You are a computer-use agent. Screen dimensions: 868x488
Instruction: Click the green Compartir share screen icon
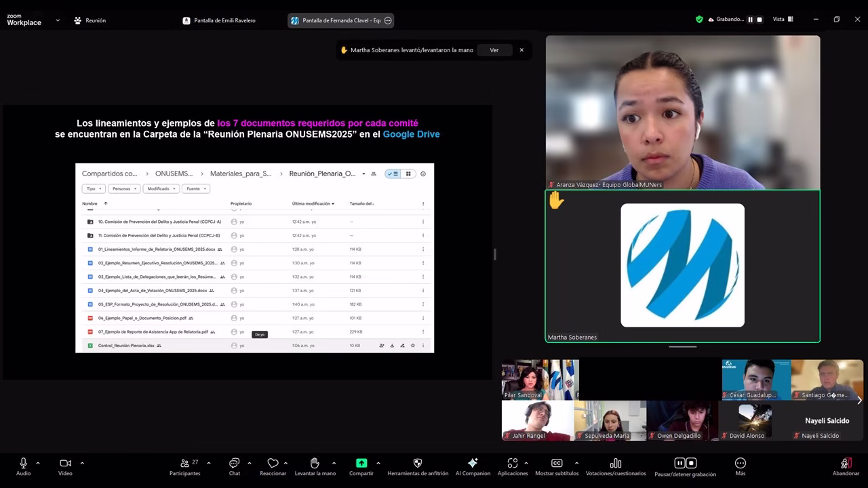click(361, 464)
